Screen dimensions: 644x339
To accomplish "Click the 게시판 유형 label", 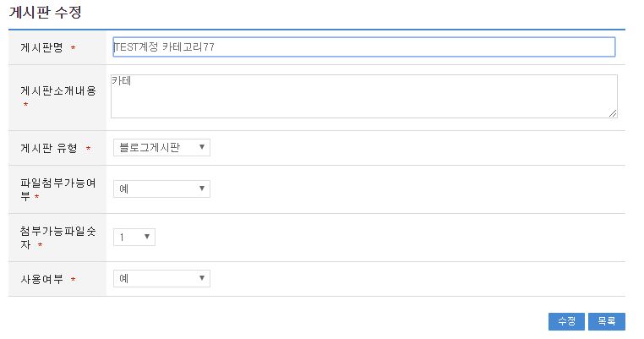I will (49, 148).
